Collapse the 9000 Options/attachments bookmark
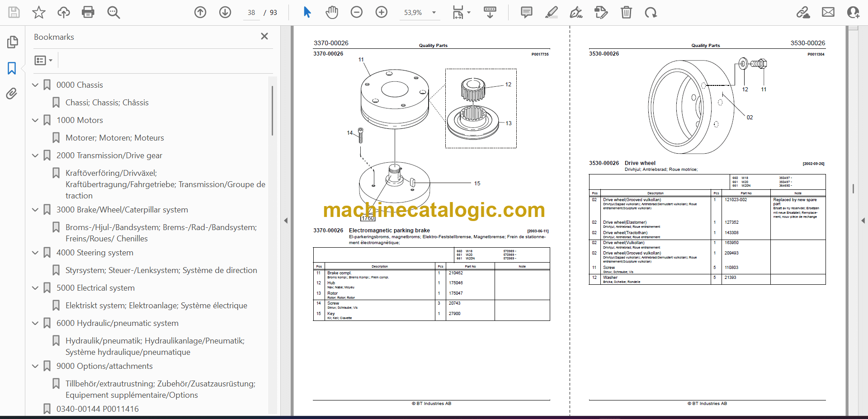The image size is (868, 419). pos(35,366)
